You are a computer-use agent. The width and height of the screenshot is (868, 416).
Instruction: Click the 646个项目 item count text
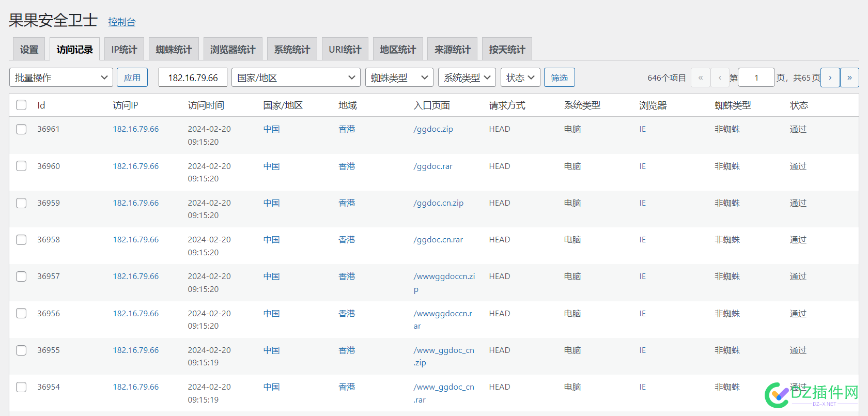[667, 78]
